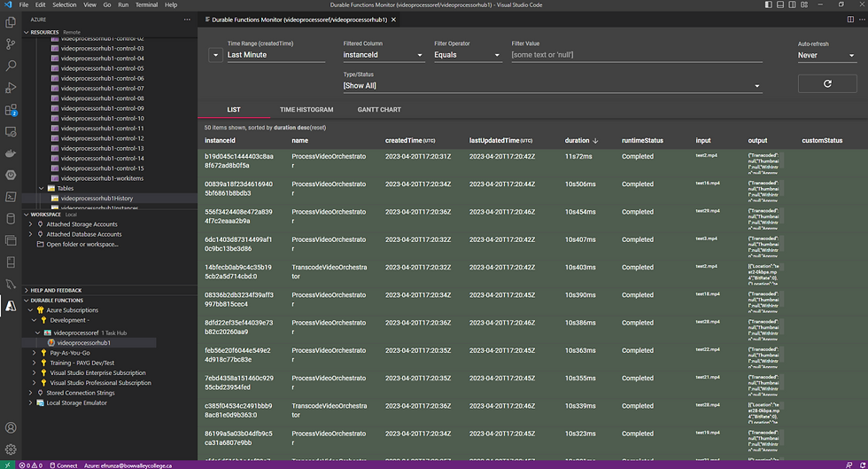Switch to the Time Histogram tab

click(x=306, y=110)
